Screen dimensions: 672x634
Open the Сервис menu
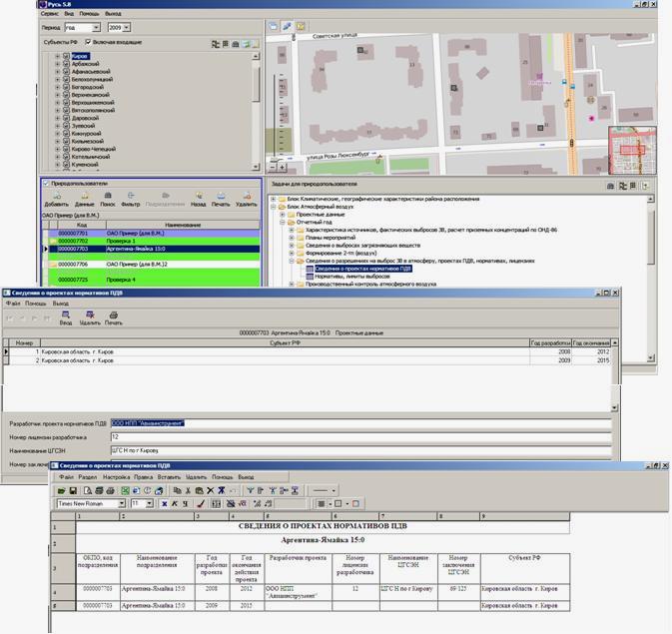(x=48, y=14)
